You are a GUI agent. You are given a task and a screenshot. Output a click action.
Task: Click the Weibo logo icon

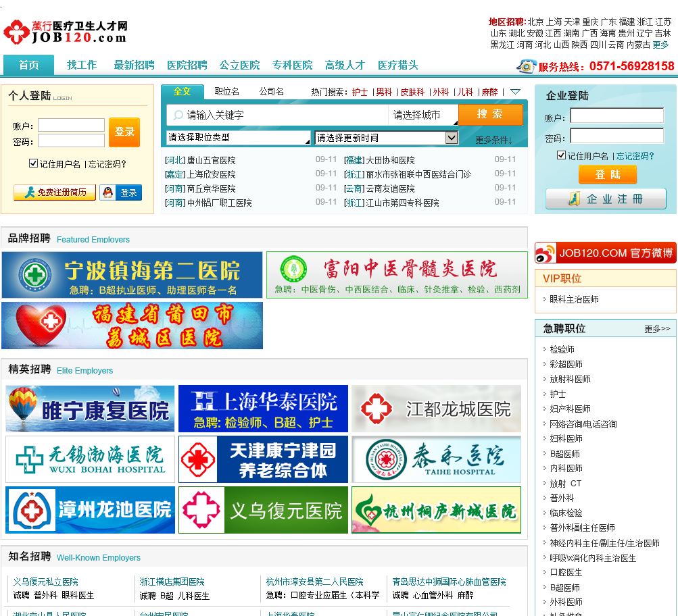[x=545, y=253]
